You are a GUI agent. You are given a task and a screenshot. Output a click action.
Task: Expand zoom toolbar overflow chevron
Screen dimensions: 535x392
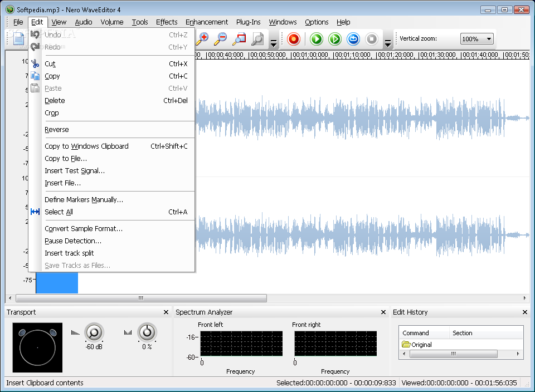click(273, 43)
